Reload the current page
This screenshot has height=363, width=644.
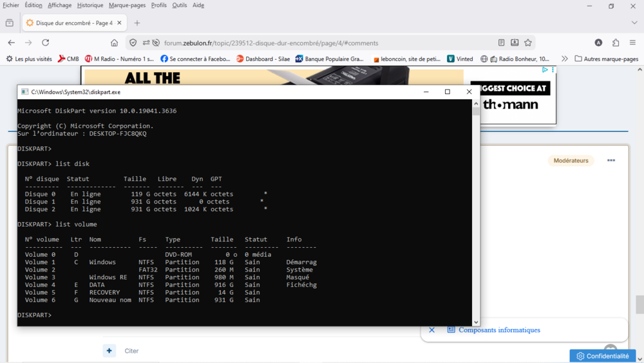pyautogui.click(x=46, y=42)
